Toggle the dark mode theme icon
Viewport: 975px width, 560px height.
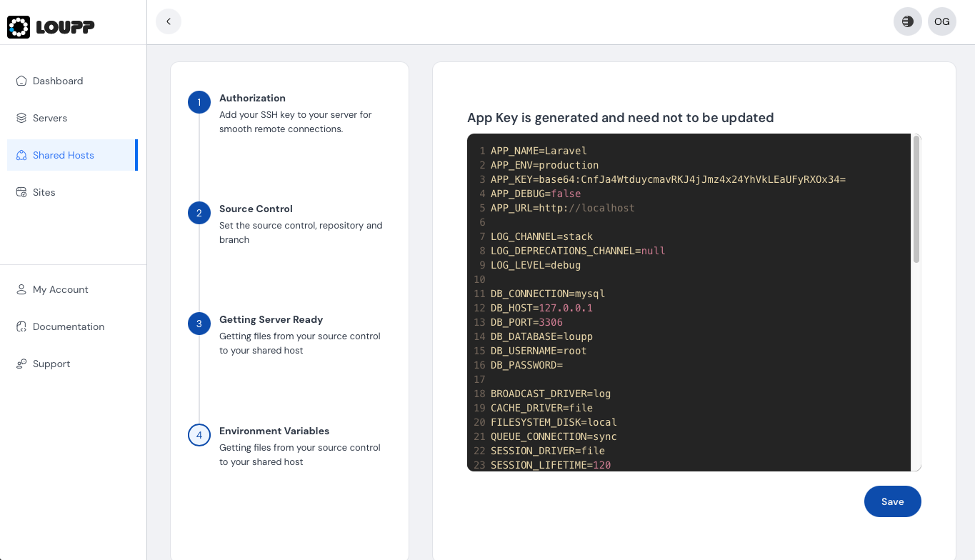click(908, 21)
